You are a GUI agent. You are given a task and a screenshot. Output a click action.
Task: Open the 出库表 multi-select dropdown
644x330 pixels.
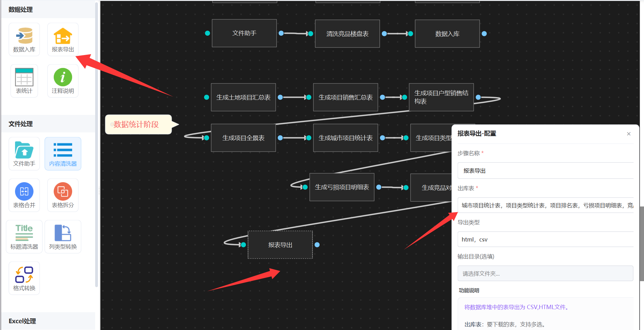pos(545,205)
